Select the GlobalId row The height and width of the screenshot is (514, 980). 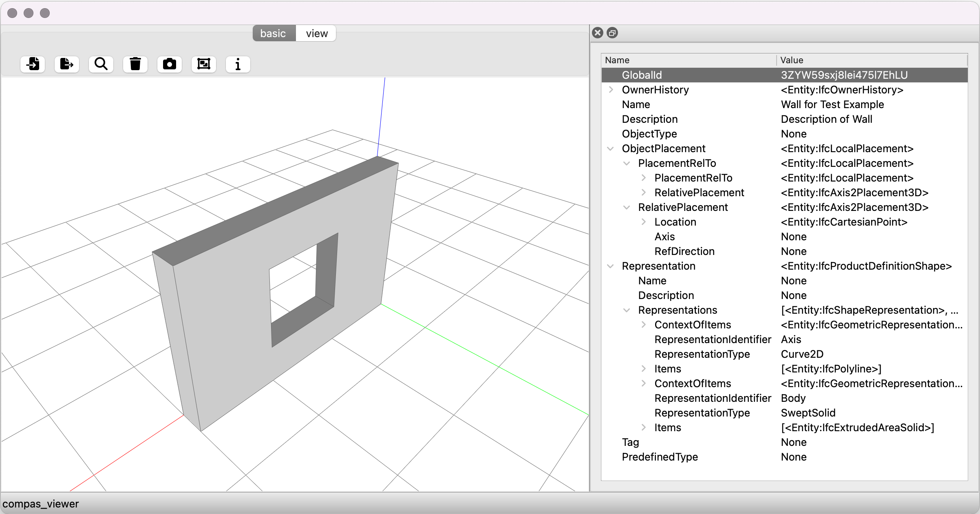pos(642,75)
